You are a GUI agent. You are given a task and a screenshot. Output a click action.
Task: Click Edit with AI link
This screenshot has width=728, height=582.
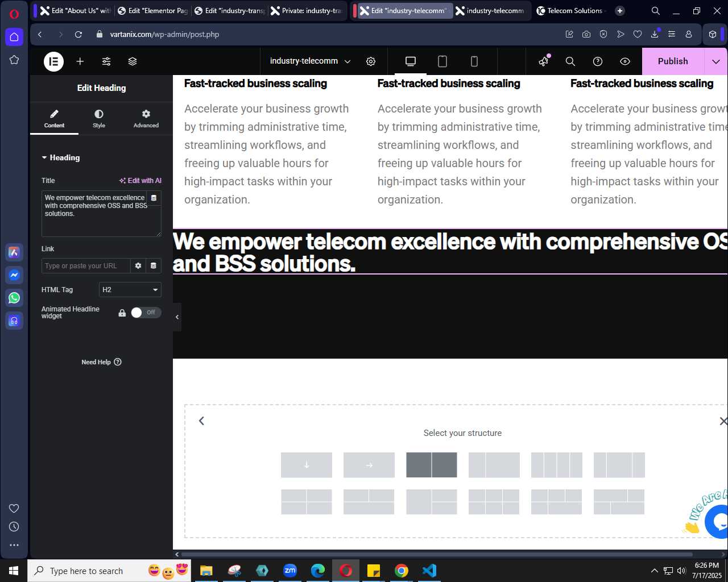(140, 180)
